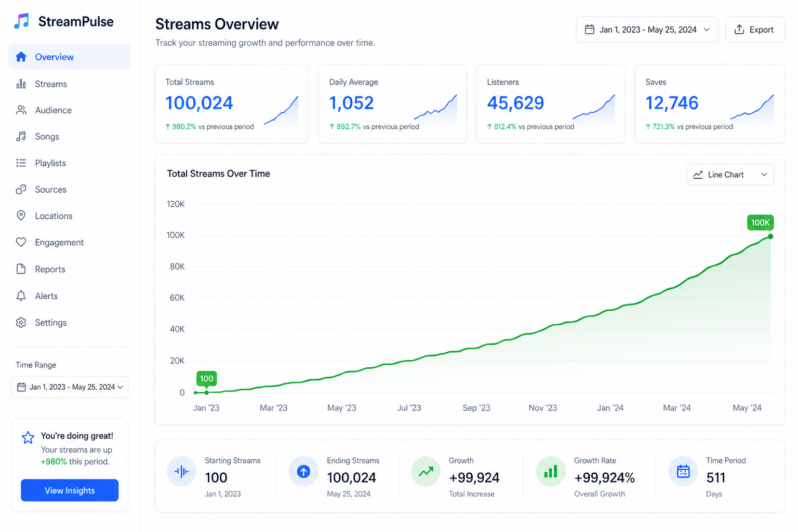The image size is (798, 532).
Task: Click the Starting Streams waveform icon
Action: coord(181,471)
